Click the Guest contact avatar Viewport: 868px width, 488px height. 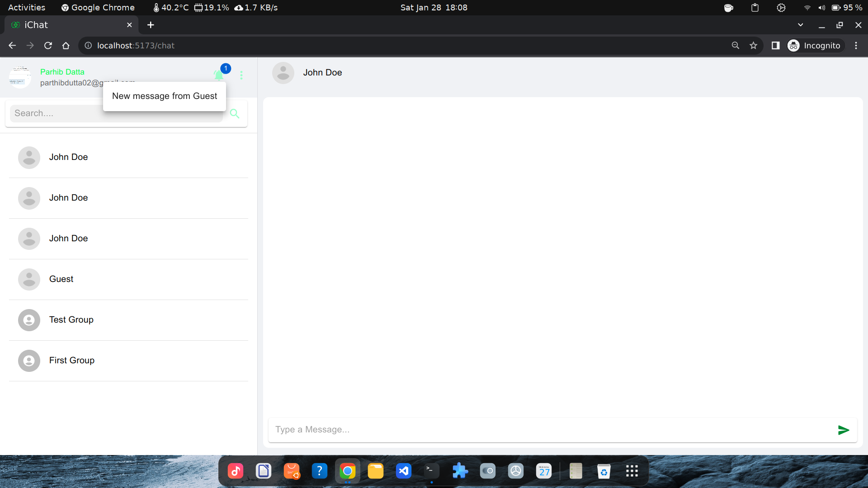(28, 279)
